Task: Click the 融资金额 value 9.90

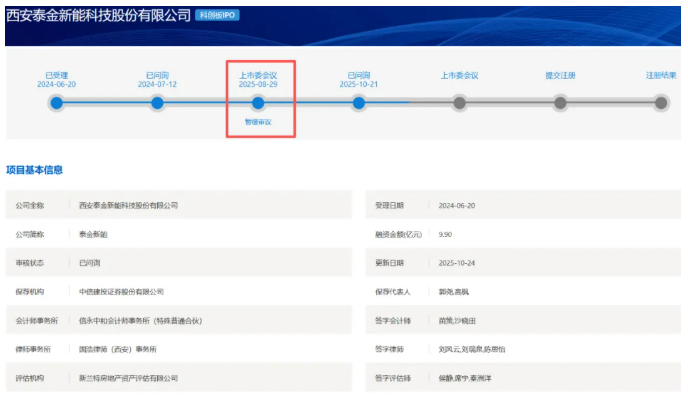Action: click(446, 234)
